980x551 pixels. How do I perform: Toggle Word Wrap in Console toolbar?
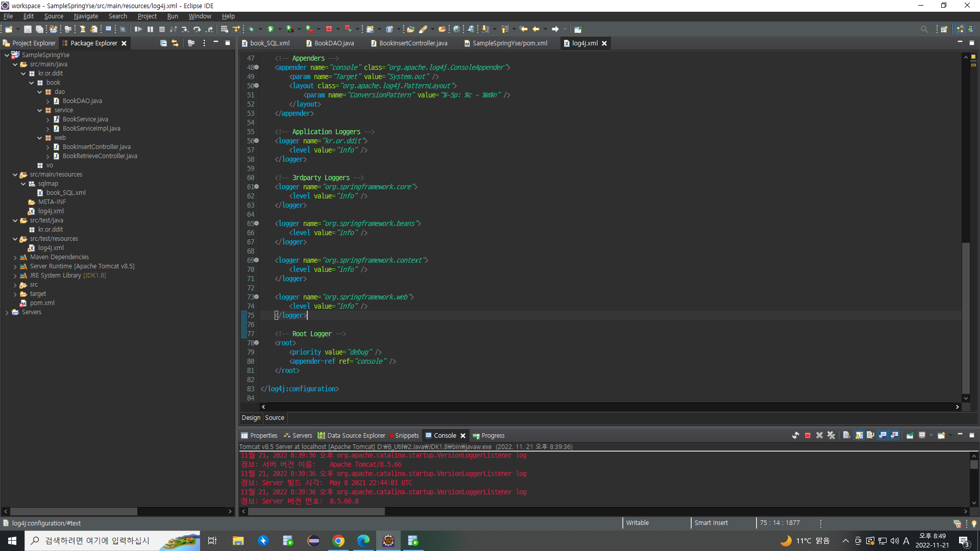click(x=871, y=435)
